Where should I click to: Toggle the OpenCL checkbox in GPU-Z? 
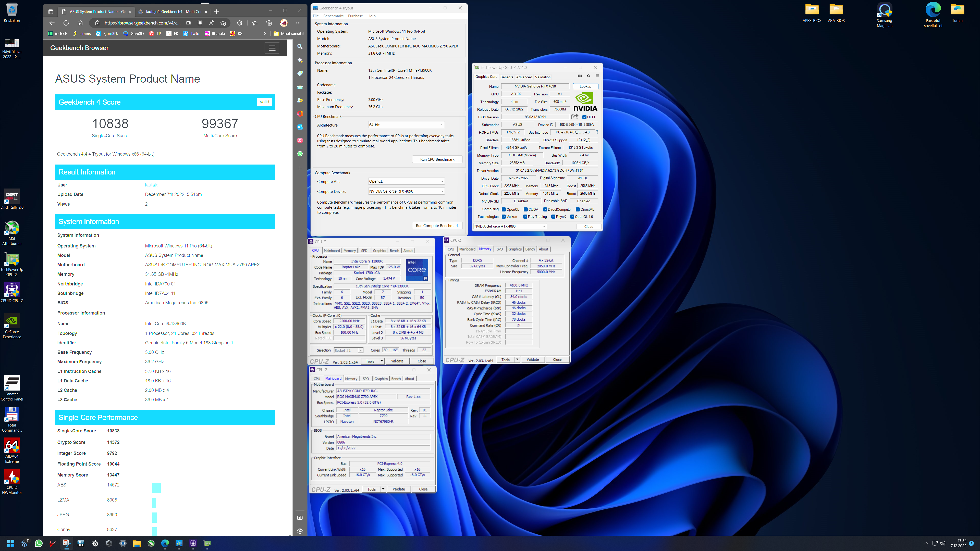(x=504, y=209)
